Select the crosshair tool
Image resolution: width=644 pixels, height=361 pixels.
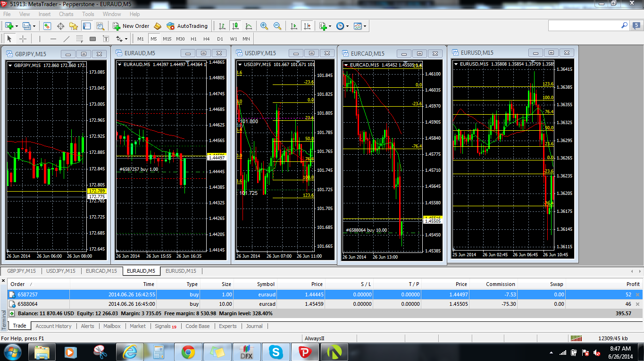coord(23,39)
